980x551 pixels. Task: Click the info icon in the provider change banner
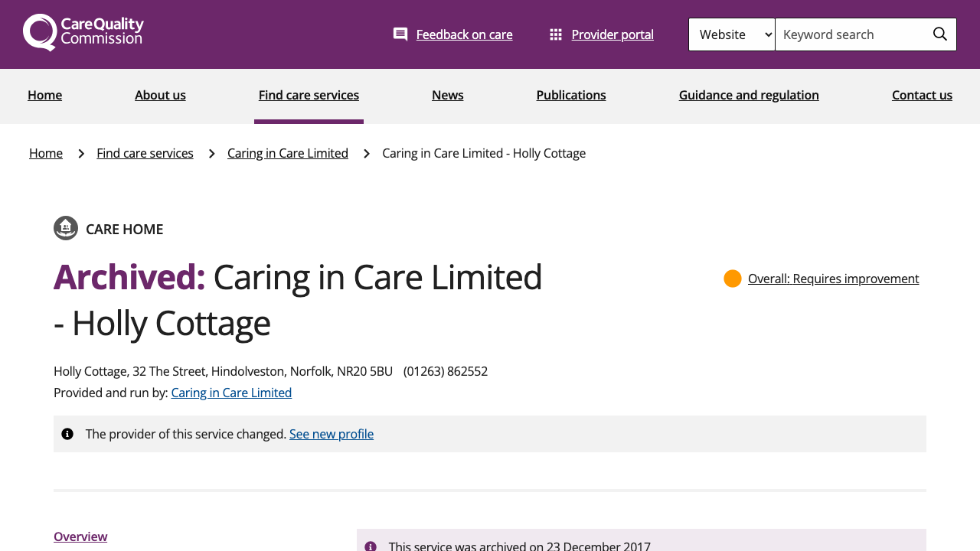coord(67,433)
